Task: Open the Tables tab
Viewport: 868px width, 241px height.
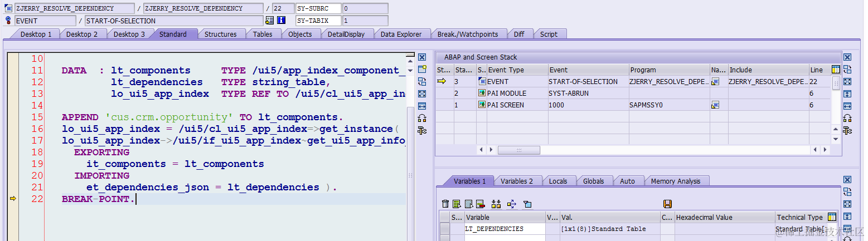Action: [263, 34]
